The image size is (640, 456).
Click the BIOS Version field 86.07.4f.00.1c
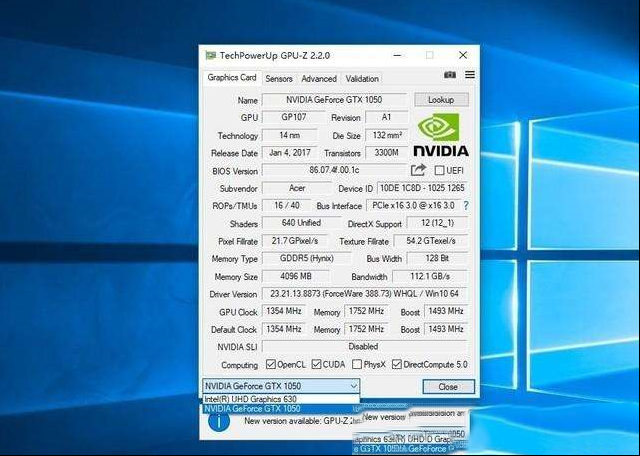pos(334,170)
